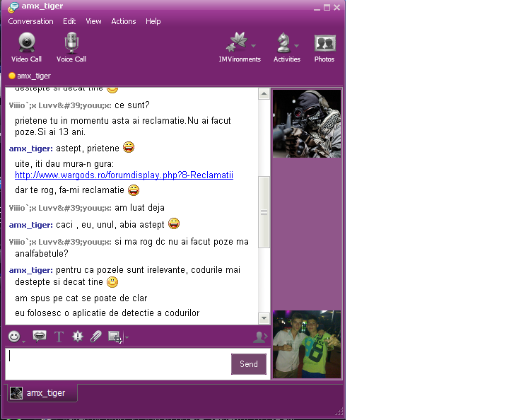Click the laughing emoticon after "astept, prietene"
509x420 pixels.
click(x=129, y=147)
